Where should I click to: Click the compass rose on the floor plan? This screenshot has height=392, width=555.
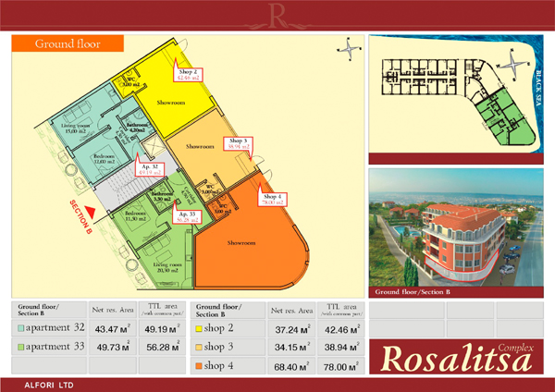[349, 49]
